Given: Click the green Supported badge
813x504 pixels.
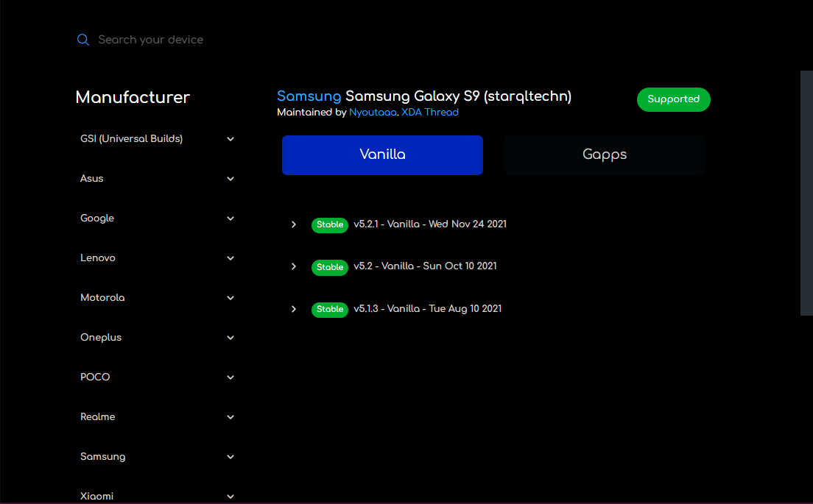Looking at the screenshot, I should [x=674, y=99].
